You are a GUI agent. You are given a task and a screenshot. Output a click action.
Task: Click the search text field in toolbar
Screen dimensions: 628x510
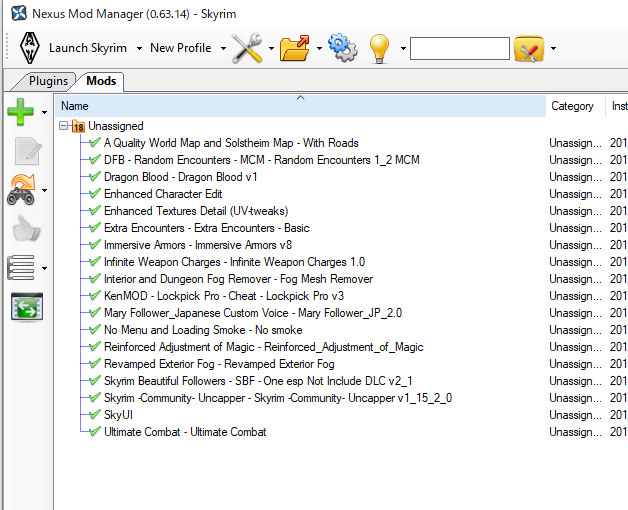pos(459,48)
